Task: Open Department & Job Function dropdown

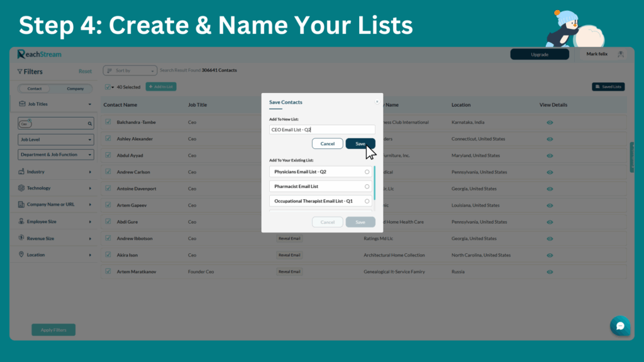Action: (55, 155)
